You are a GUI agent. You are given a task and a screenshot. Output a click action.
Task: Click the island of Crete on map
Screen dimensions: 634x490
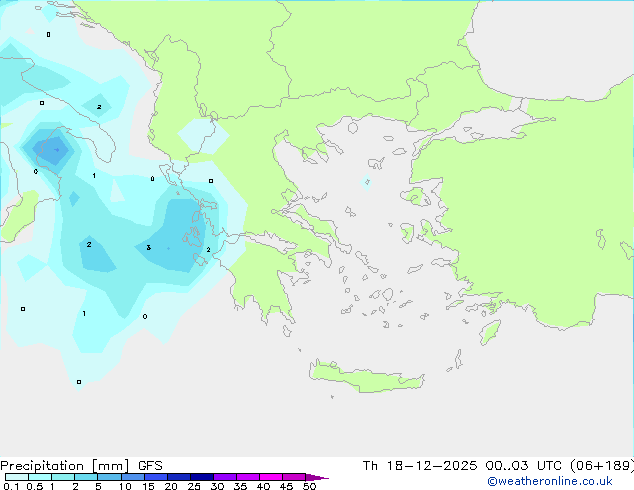366,377
